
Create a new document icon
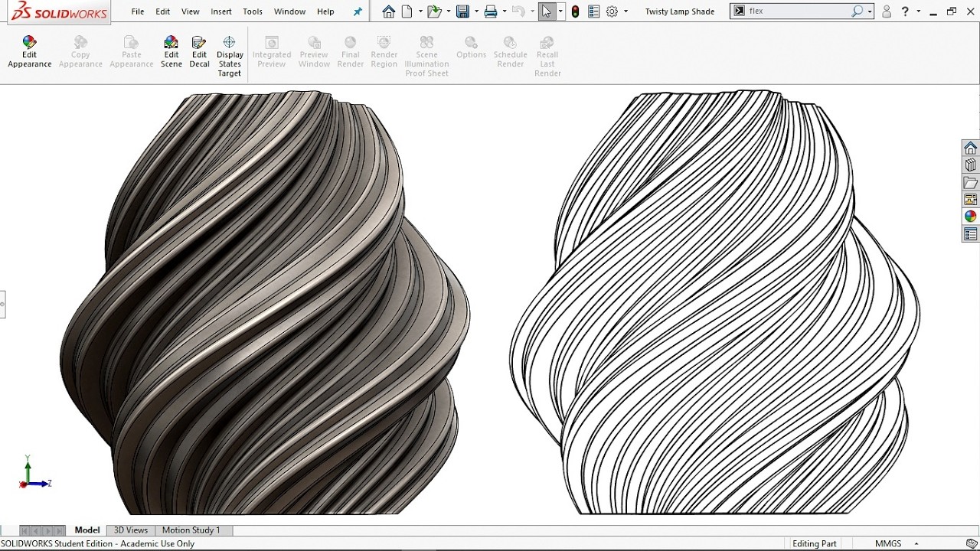pos(407,11)
